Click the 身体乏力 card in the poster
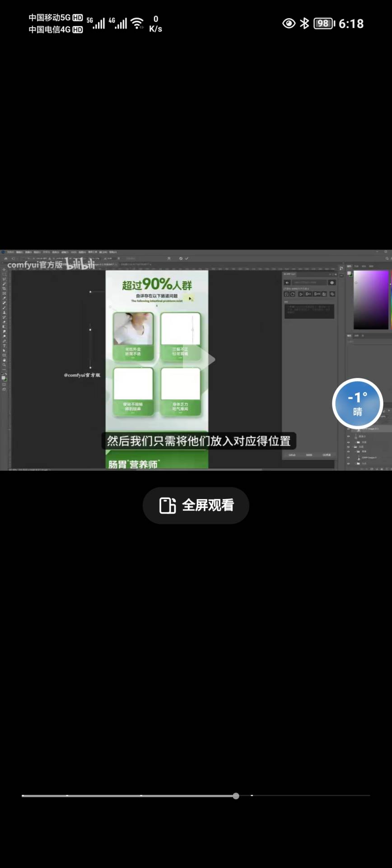Image resolution: width=392 pixels, height=868 pixels. pyautogui.click(x=180, y=391)
